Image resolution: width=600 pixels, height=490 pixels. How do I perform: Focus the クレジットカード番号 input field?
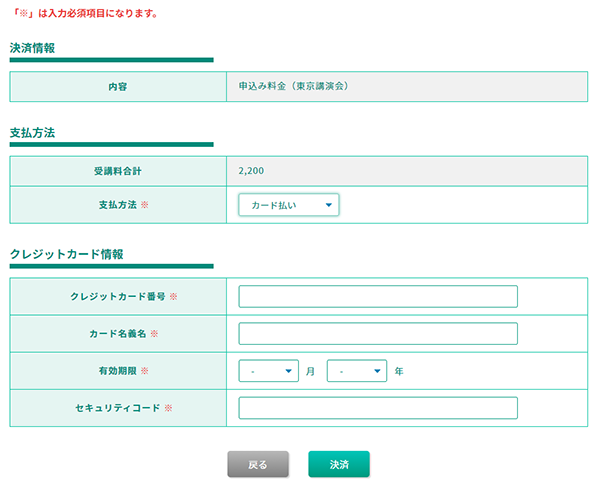[x=378, y=296]
